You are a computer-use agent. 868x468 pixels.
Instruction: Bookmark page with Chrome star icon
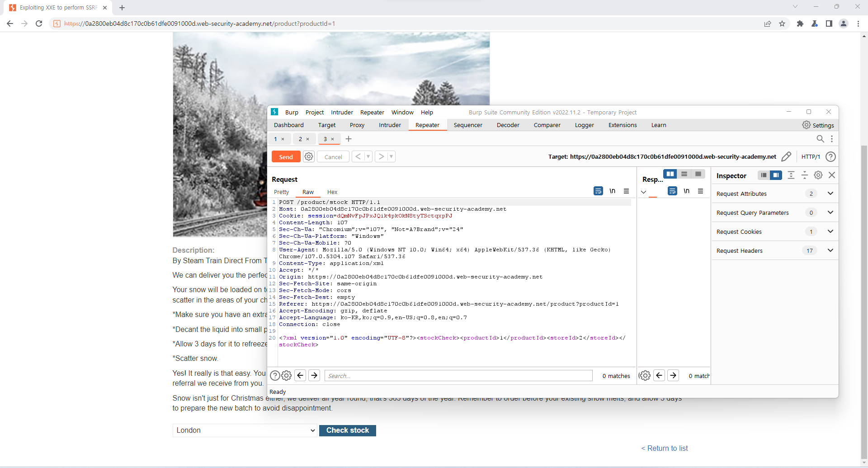[x=782, y=24]
